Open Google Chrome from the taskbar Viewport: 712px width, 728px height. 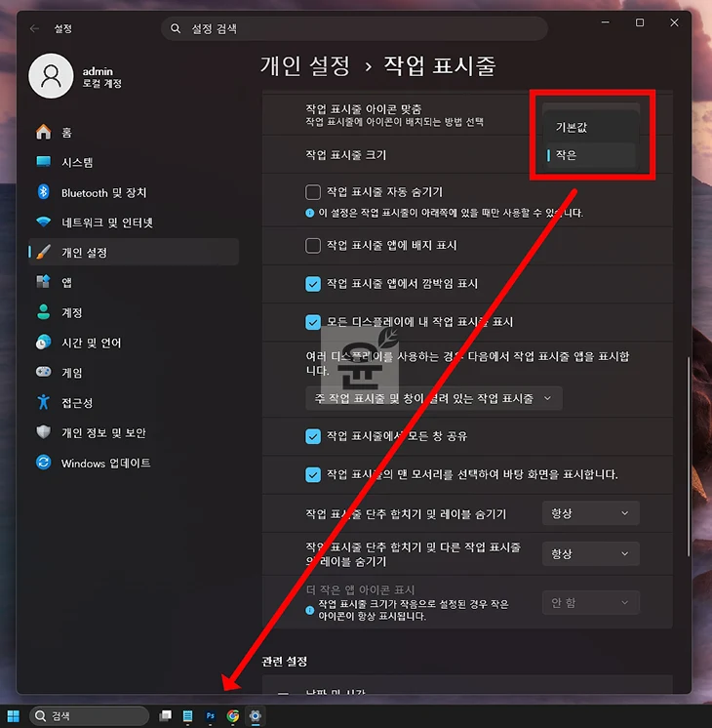click(x=233, y=716)
